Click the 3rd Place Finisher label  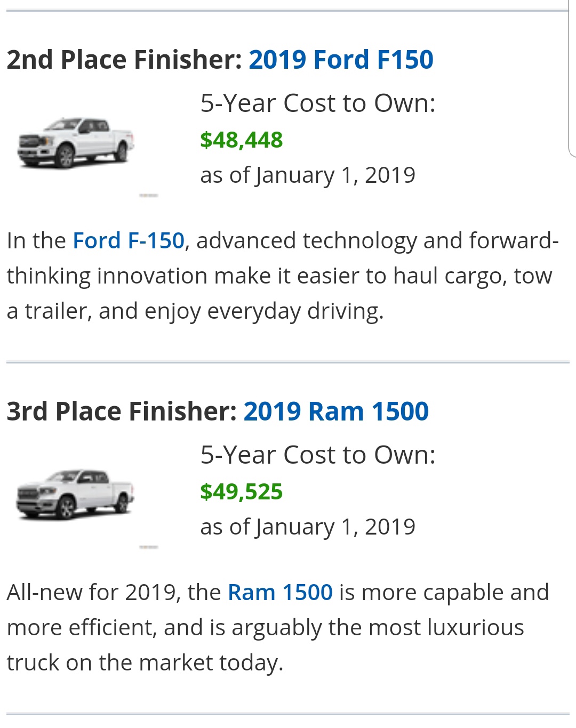[x=122, y=411]
